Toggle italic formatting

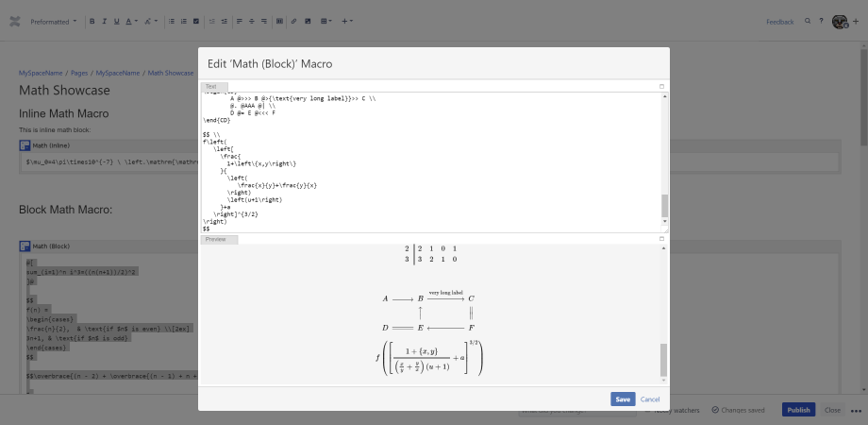[x=104, y=22]
